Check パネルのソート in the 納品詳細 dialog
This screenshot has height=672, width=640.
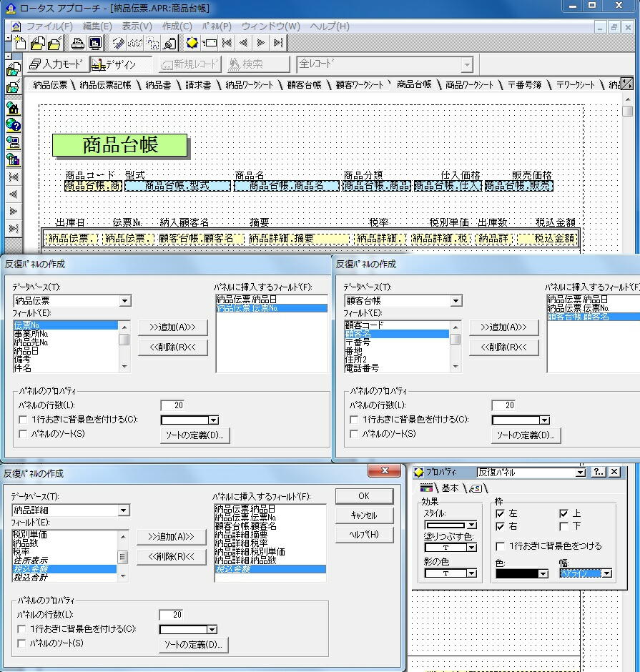coord(21,643)
